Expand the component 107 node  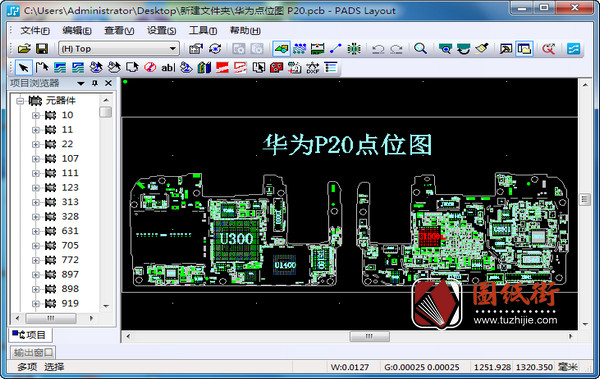pyautogui.click(x=36, y=159)
